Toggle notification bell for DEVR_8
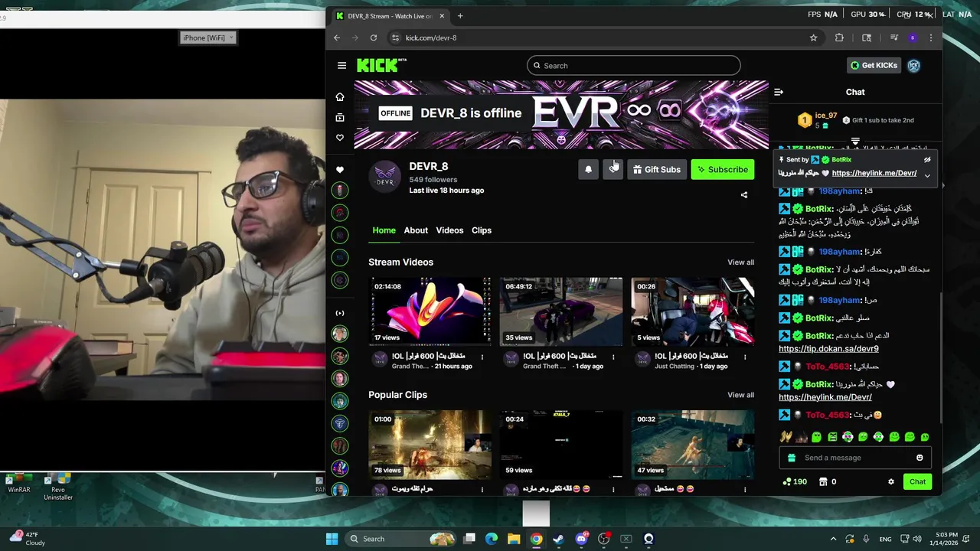The width and height of the screenshot is (980, 551). [x=588, y=169]
